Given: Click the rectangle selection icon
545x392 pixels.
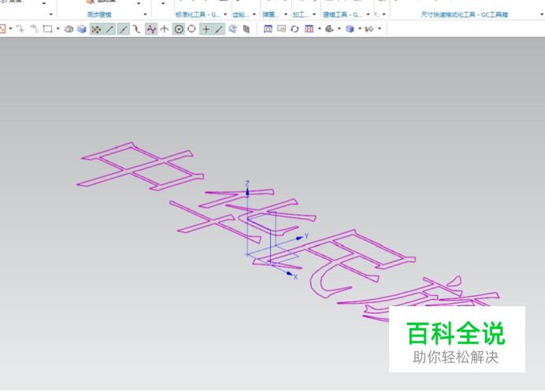Looking at the screenshot, I should [x=47, y=29].
